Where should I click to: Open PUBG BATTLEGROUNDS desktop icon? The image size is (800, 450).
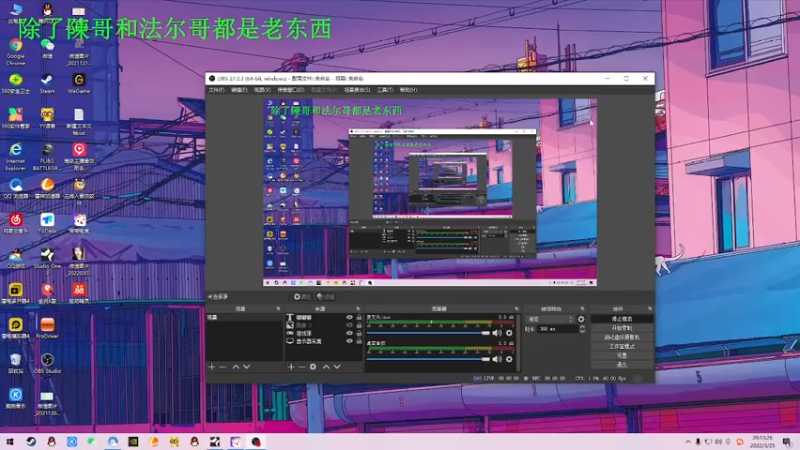(47, 156)
